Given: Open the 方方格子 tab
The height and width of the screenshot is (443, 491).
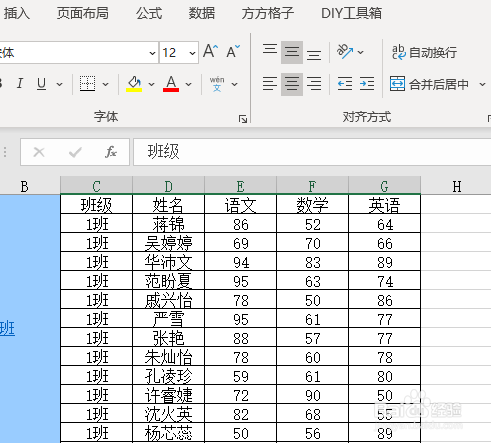Looking at the screenshot, I should [268, 13].
